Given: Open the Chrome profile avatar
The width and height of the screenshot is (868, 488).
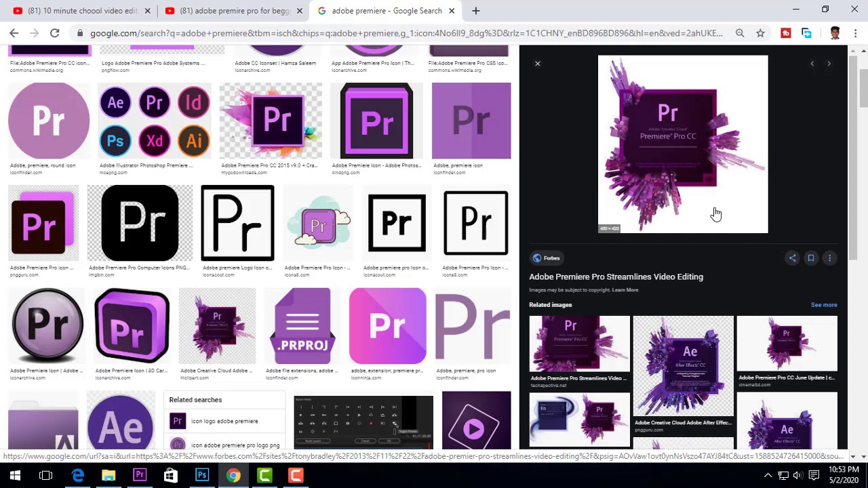Looking at the screenshot, I should (835, 33).
